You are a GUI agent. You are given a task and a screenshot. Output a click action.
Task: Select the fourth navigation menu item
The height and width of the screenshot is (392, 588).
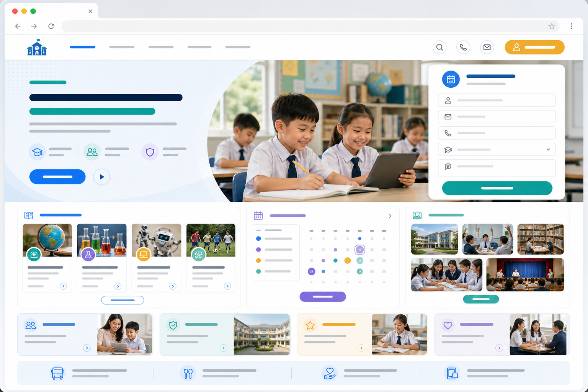[199, 47]
